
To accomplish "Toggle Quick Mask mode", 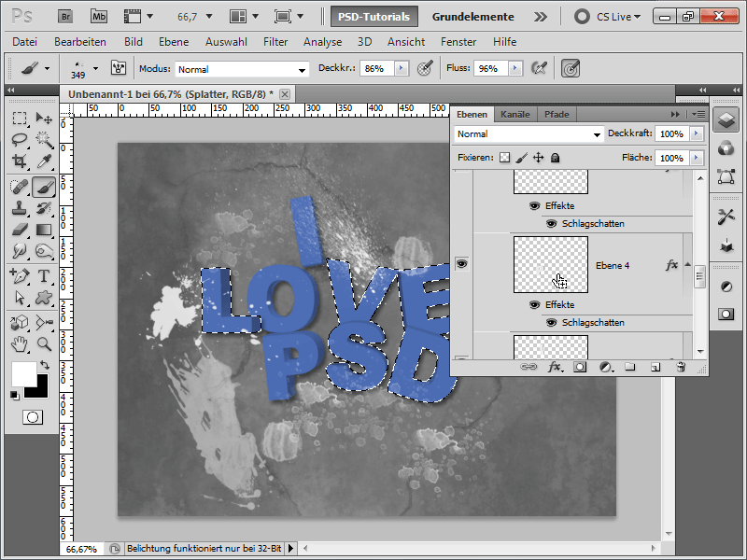I will (x=33, y=417).
